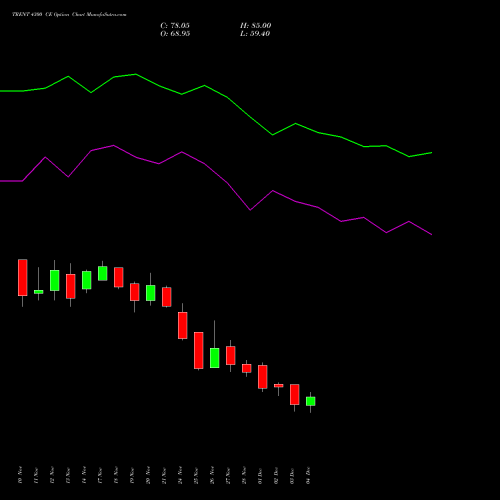
Task: Click the '25 Nov' date axis label
Action: (x=196, y=475)
